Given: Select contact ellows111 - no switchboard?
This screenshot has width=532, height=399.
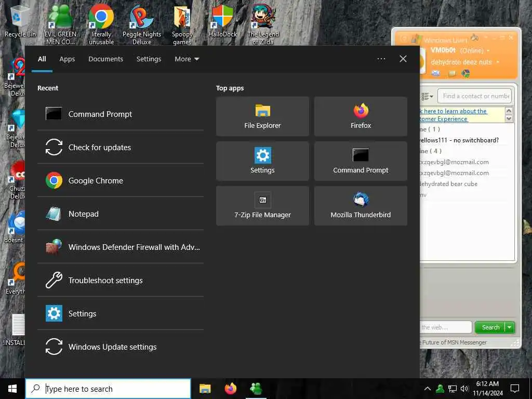Looking at the screenshot, I should point(459,140).
